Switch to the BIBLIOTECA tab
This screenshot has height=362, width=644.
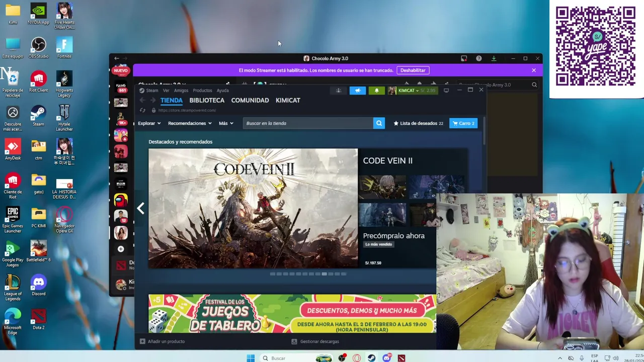click(x=207, y=100)
